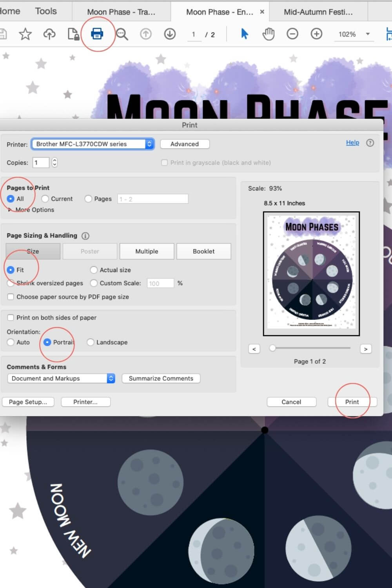Zoom in with the plus circle icon
Image resolution: width=392 pixels, height=588 pixels.
316,34
